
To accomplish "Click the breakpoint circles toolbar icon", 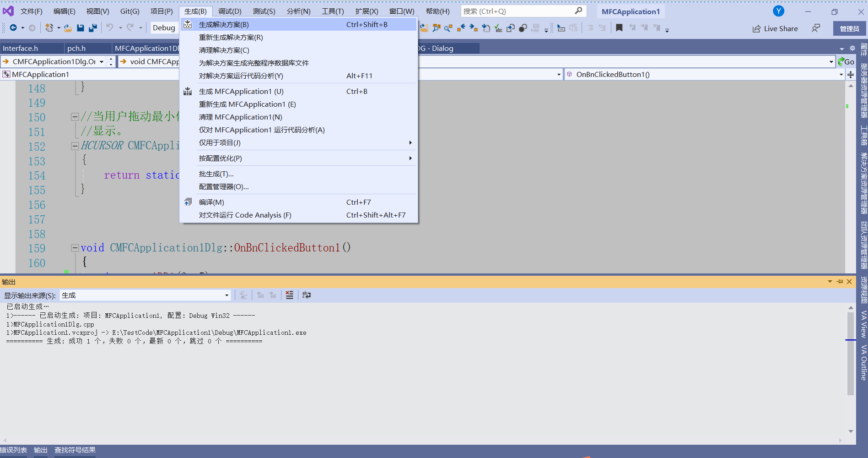I will point(523,28).
